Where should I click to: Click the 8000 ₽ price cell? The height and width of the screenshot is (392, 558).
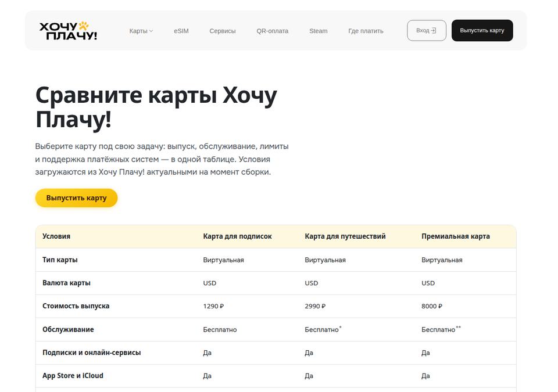coord(432,306)
